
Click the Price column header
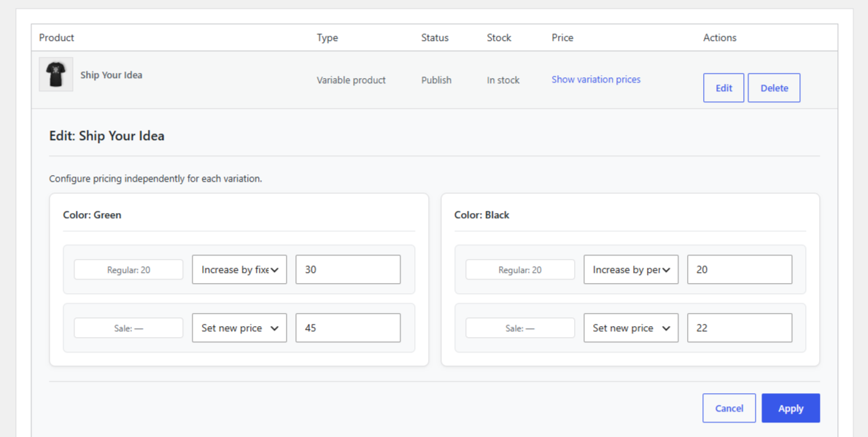coord(562,38)
